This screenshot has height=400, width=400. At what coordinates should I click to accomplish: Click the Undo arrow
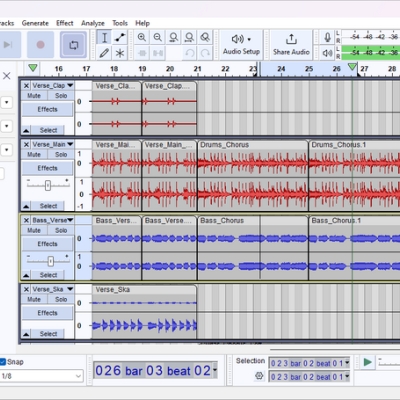(190, 53)
